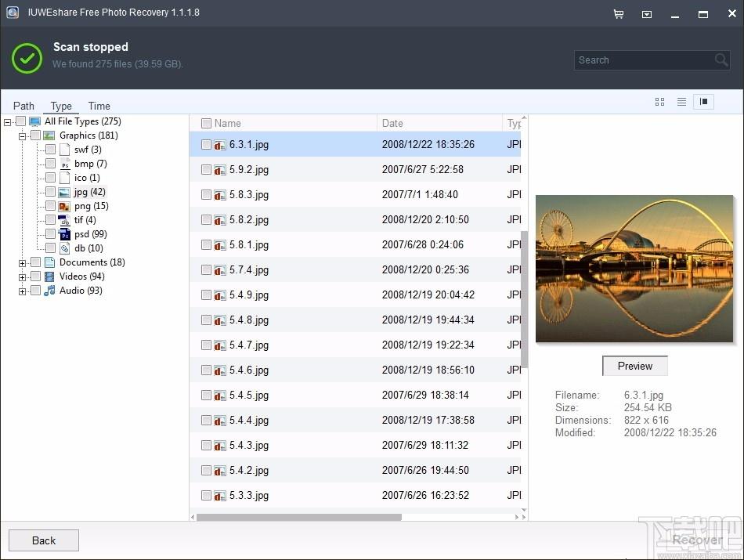Screen dimensions: 744x560
Task: Click the bridge photo preview thumbnail
Action: (634, 269)
